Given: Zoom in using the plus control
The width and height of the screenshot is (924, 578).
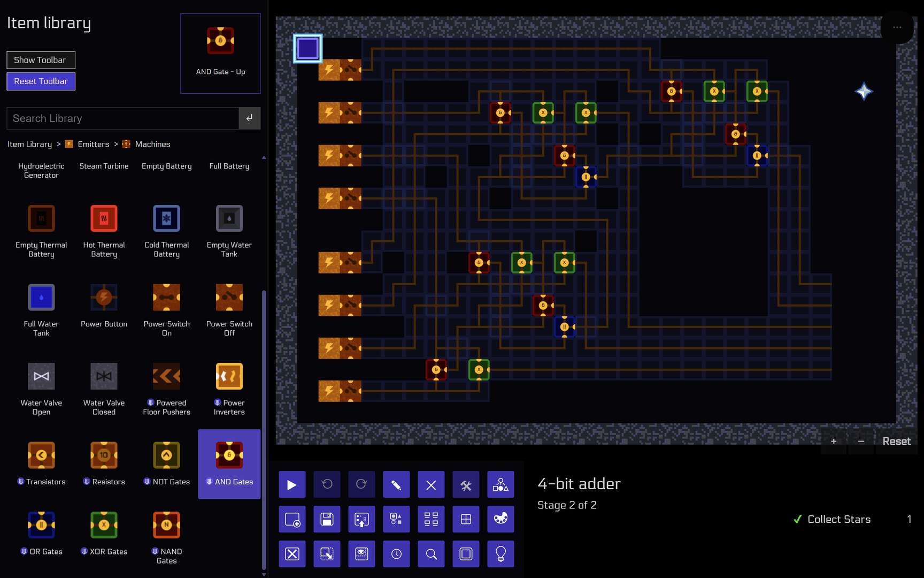Looking at the screenshot, I should point(834,441).
